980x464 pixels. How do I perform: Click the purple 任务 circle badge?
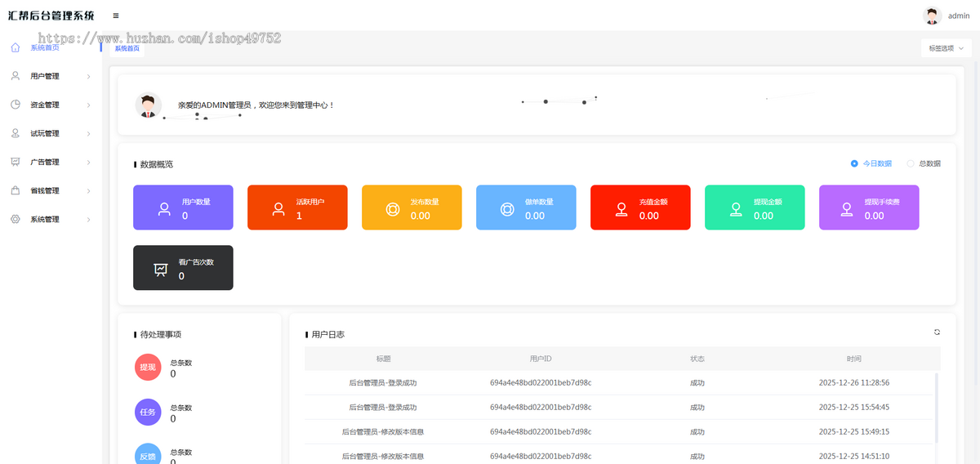click(x=148, y=412)
